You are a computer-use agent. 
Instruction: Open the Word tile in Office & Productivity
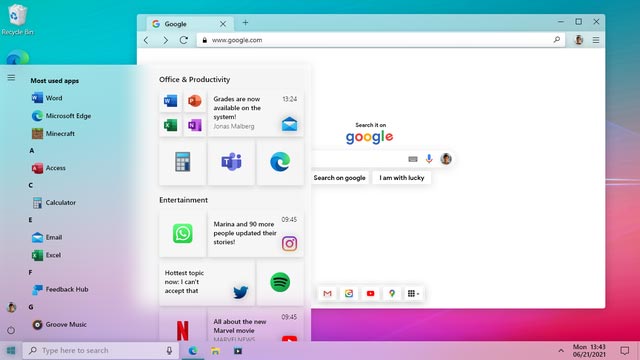tap(170, 101)
